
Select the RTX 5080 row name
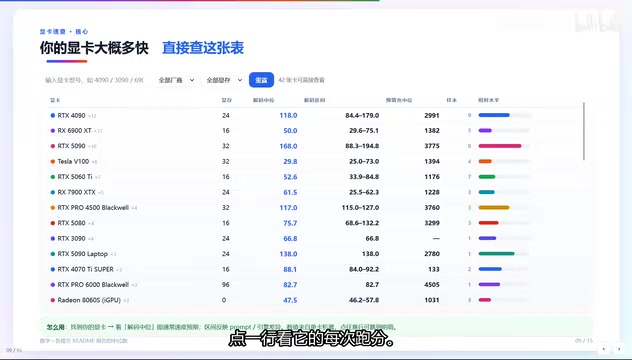(x=71, y=223)
